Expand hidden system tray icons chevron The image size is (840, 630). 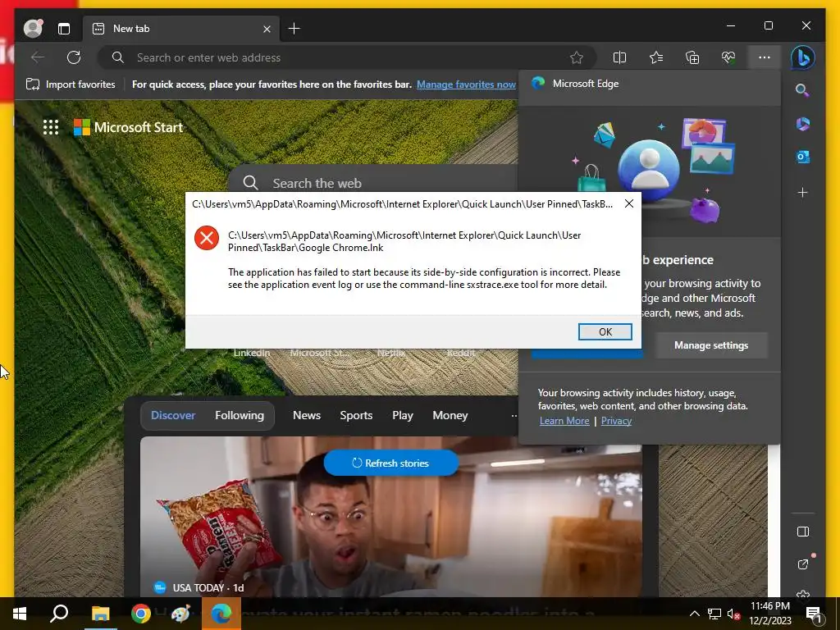point(694,614)
